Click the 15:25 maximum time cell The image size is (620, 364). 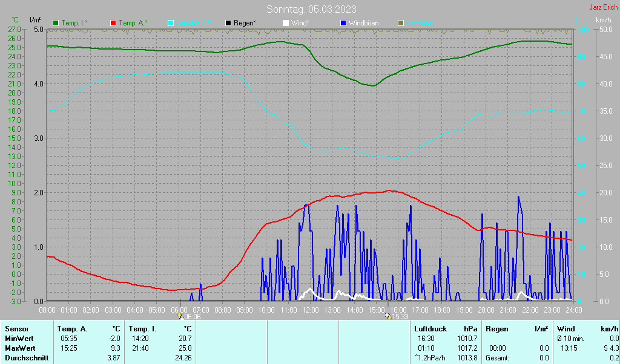(x=69, y=349)
